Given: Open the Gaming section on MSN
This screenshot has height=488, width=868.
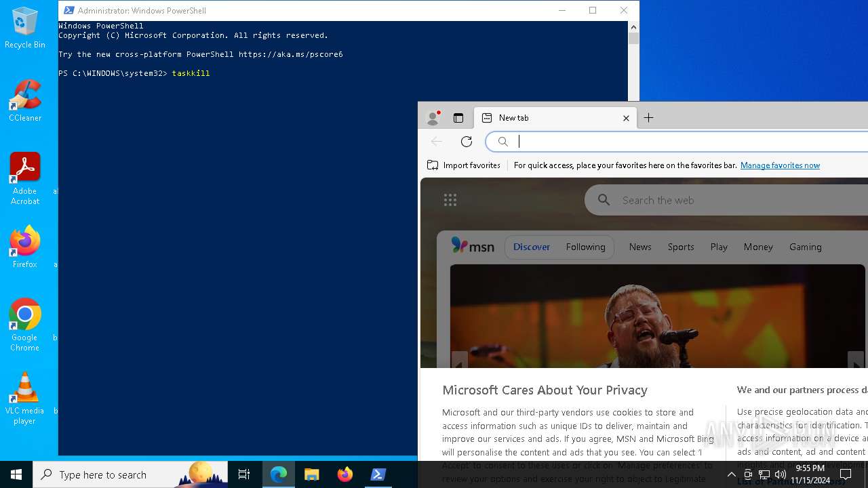Looking at the screenshot, I should coord(806,247).
